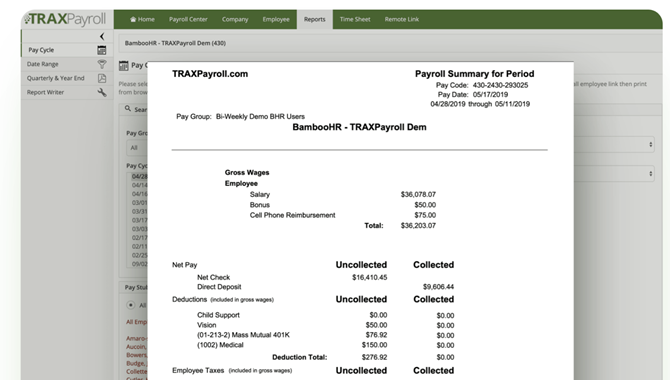Open Report Writer in sidebar
The width and height of the screenshot is (670, 380).
click(x=45, y=92)
